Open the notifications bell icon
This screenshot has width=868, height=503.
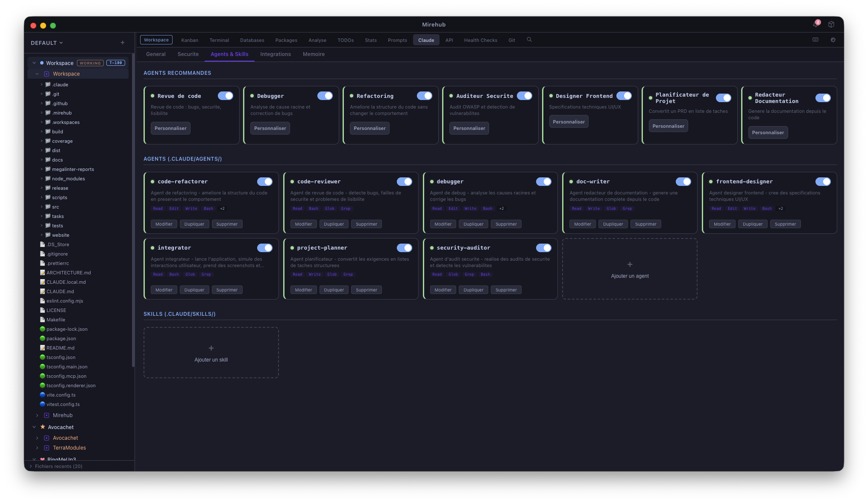point(815,24)
